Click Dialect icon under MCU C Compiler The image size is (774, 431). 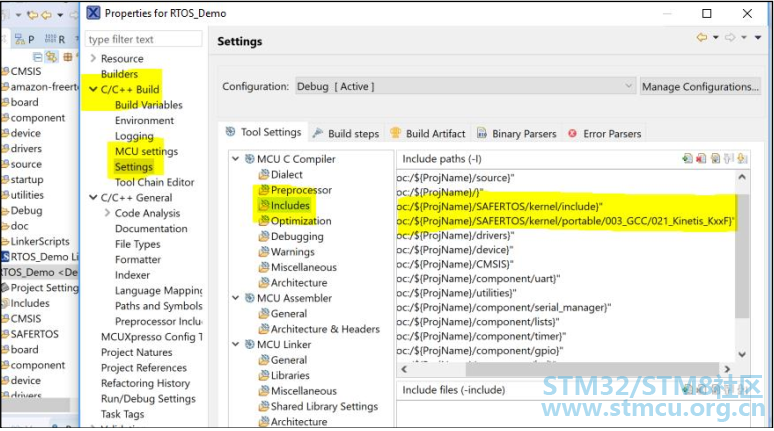pyautogui.click(x=264, y=175)
